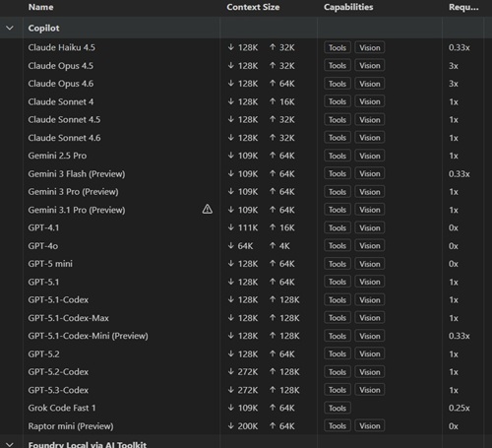The height and width of the screenshot is (448, 492).
Task: Click the 64K output context for GPT-5 mini
Action: pos(282,264)
